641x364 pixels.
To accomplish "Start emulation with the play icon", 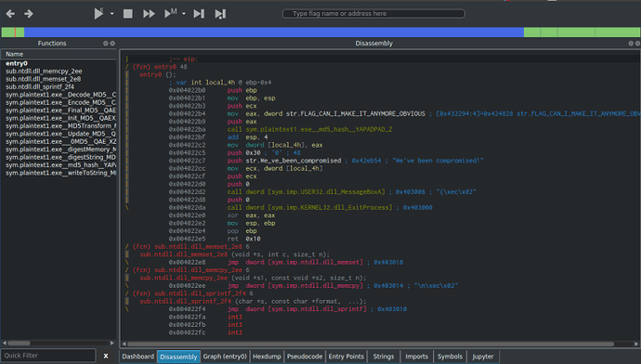I will (98, 14).
